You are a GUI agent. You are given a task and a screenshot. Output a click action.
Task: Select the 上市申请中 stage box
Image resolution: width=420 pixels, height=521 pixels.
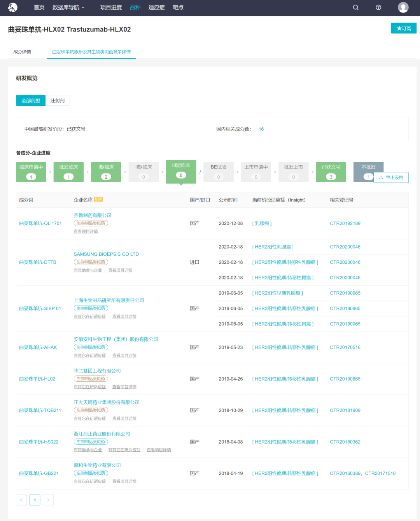[256, 172]
